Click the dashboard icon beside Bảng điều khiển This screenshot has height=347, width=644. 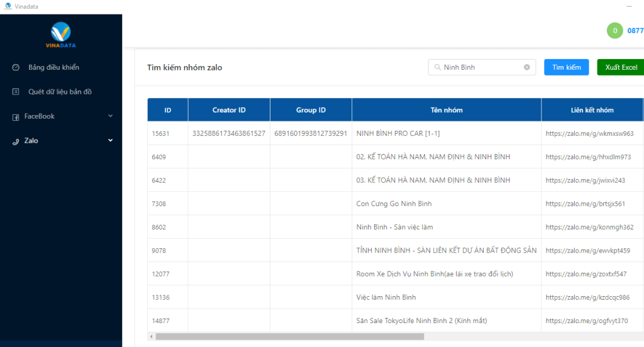coord(16,67)
